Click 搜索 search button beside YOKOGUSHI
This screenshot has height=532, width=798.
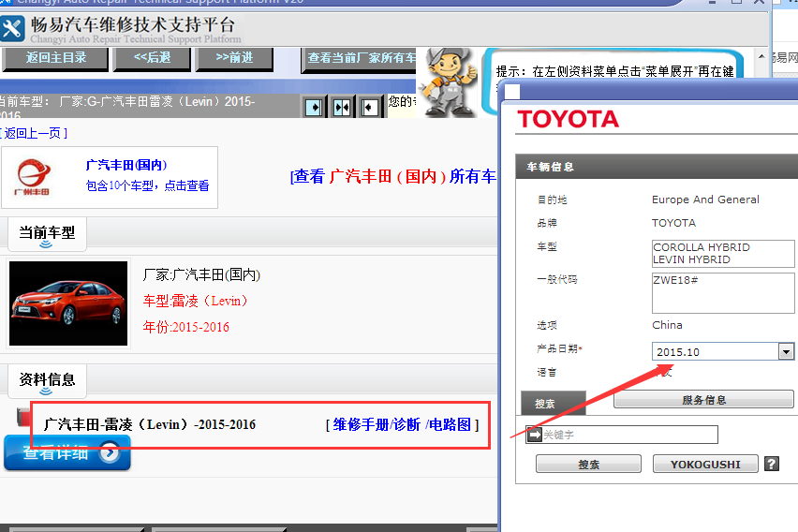[588, 465]
